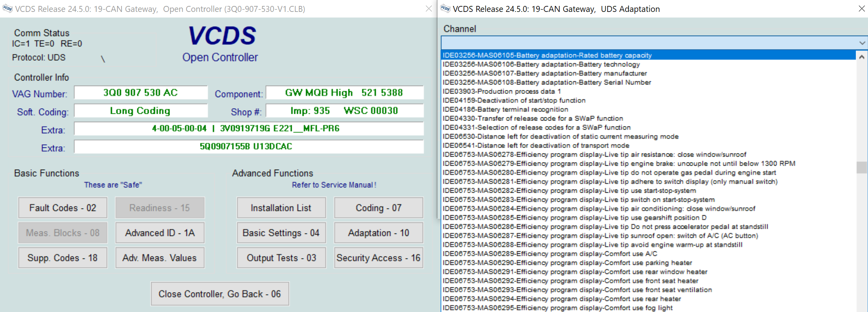
Task: Run Output Tests - 03
Action: point(281,258)
